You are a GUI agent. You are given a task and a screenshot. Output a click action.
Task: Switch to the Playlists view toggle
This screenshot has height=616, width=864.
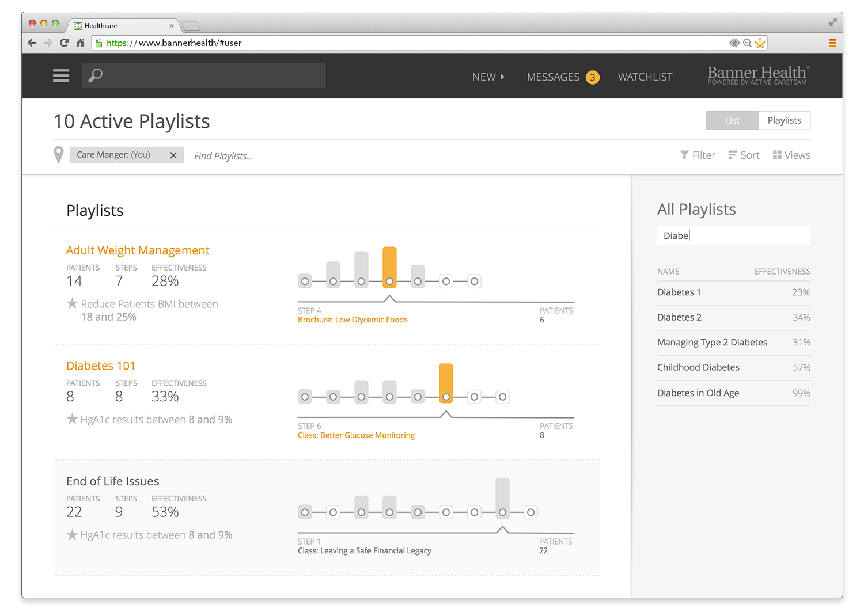point(785,120)
